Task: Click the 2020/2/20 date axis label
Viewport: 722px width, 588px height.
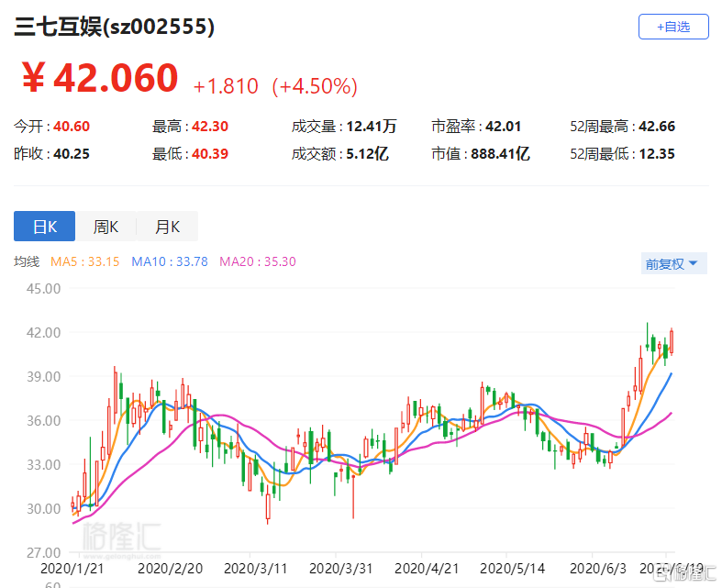Action: pyautogui.click(x=171, y=569)
